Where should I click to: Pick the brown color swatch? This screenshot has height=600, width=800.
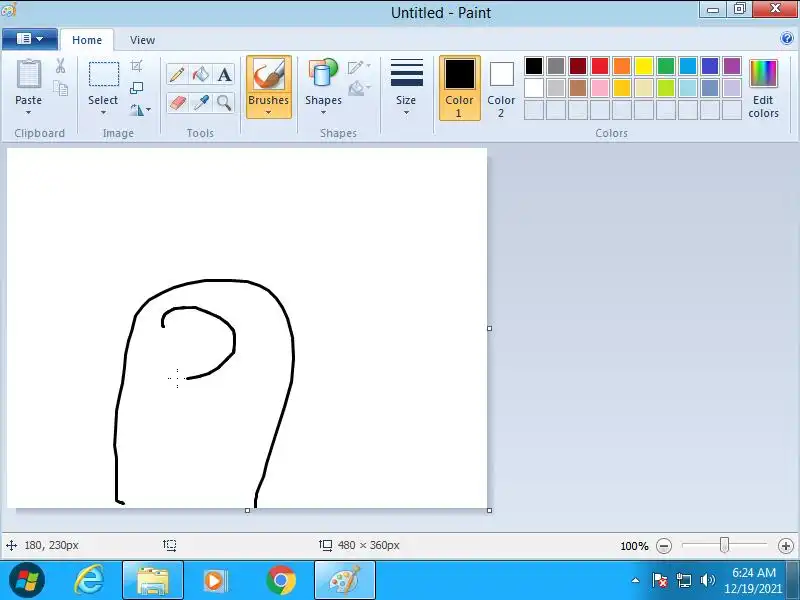click(578, 88)
